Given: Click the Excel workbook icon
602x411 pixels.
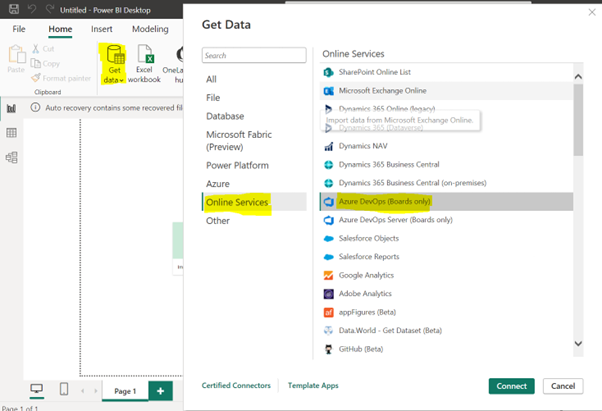Looking at the screenshot, I should (x=146, y=54).
